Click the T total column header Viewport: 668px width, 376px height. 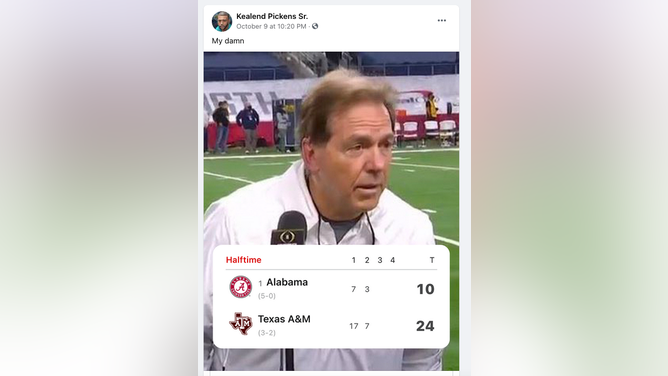pos(432,260)
